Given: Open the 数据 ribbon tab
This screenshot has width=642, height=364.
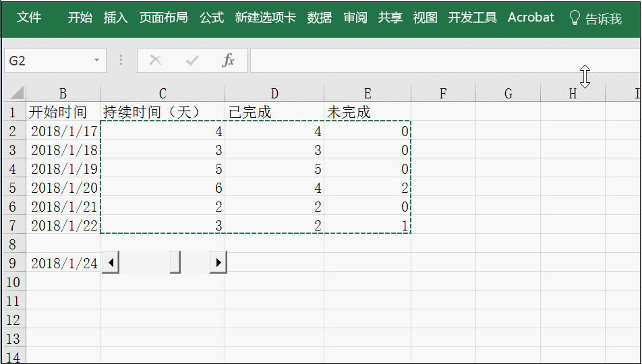Looking at the screenshot, I should click(320, 18).
